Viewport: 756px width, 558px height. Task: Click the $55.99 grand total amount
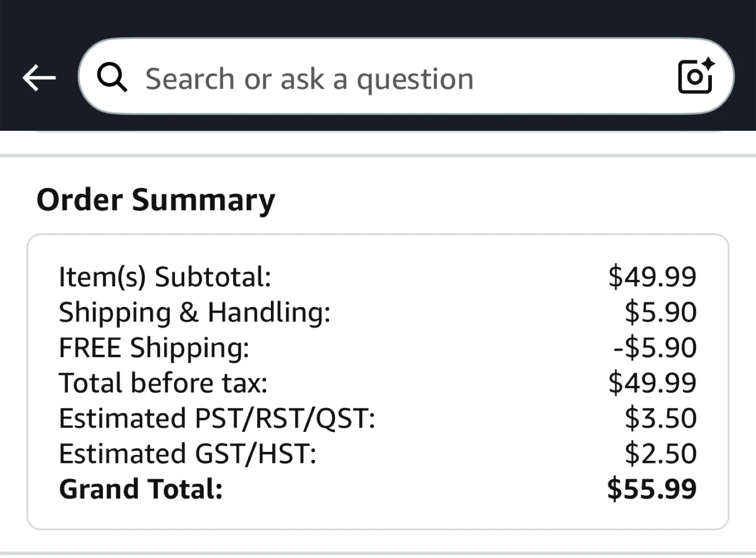click(x=652, y=489)
